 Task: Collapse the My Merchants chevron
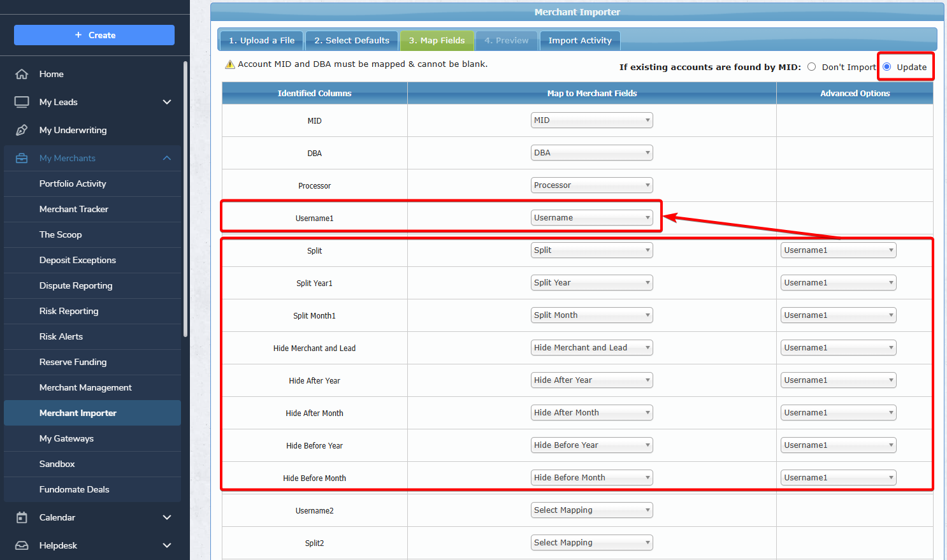[167, 158]
